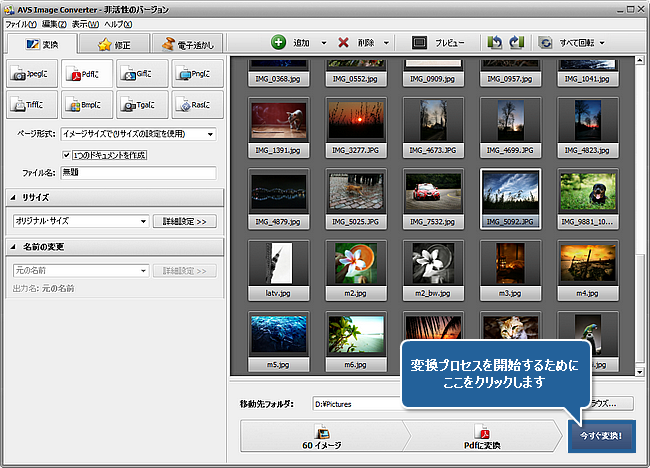The width and height of the screenshot is (650, 468).
Task: Select the Gif output format icon
Action: pos(141,73)
